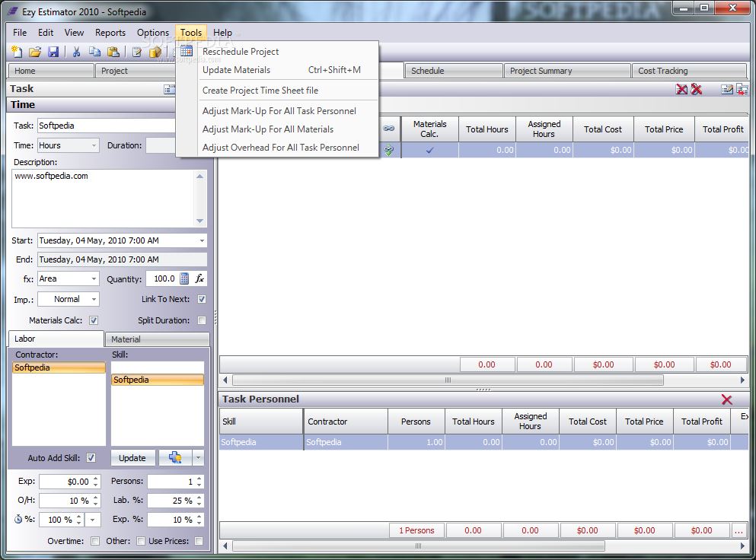
Task: Click the Save floppy disk icon
Action: (53, 52)
